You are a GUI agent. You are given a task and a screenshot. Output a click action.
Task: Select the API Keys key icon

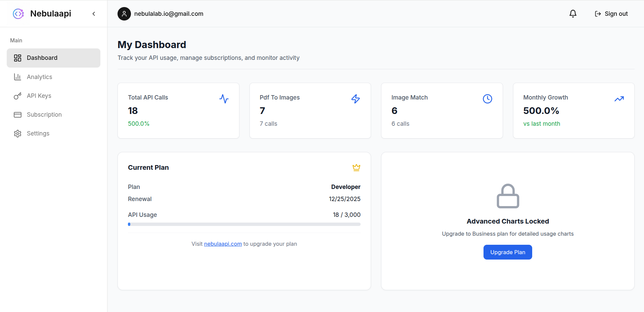[x=17, y=95]
